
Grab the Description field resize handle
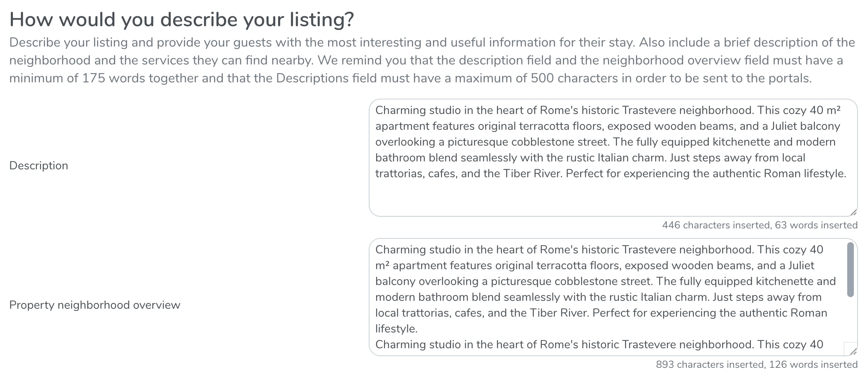tap(853, 212)
